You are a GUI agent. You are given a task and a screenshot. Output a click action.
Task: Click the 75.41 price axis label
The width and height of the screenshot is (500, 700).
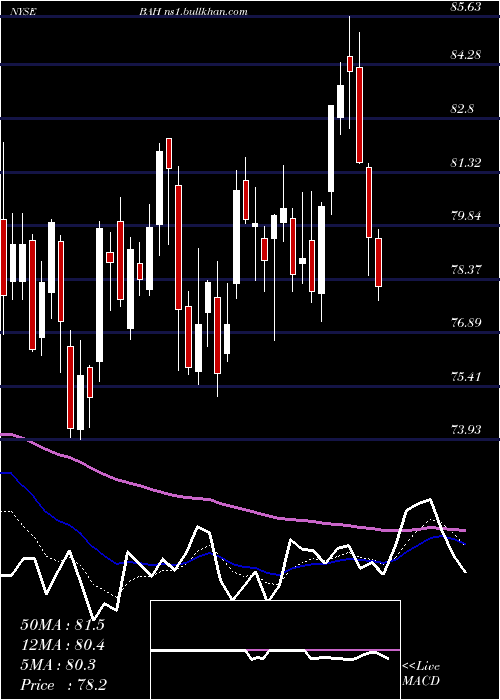click(466, 377)
